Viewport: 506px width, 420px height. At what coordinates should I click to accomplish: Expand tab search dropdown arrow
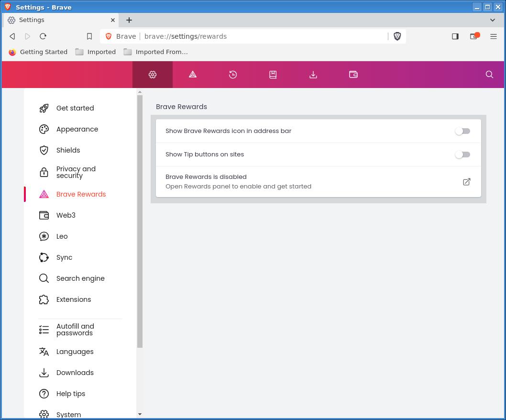(493, 20)
